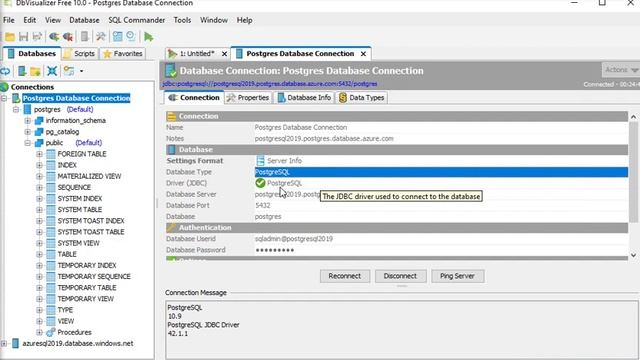Click the Connections globe icon

click(x=4, y=87)
